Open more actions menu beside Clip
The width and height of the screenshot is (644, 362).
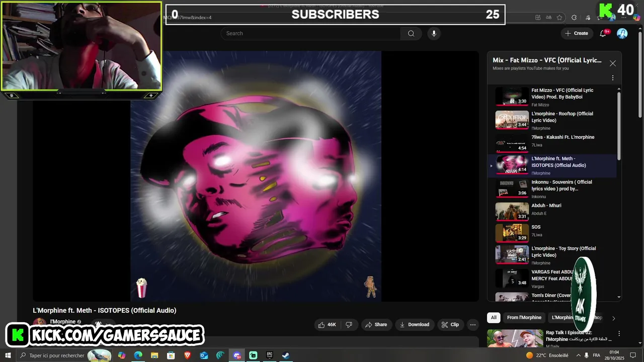(472, 325)
